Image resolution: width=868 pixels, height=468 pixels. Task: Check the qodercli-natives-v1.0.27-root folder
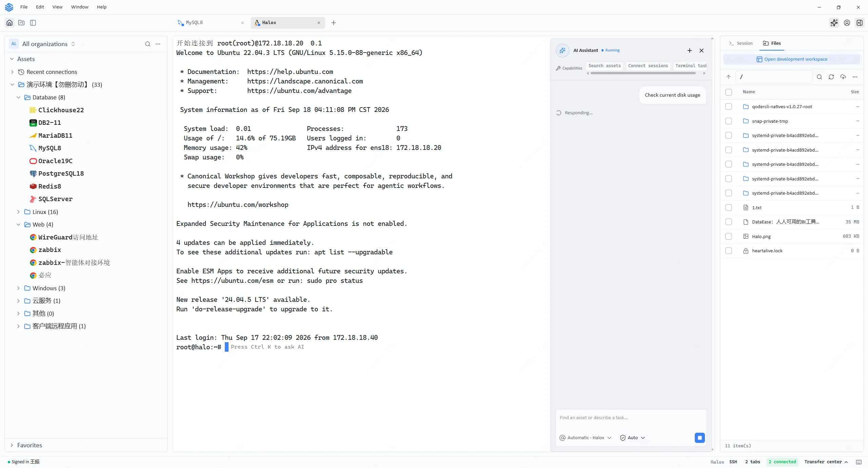[x=729, y=106]
